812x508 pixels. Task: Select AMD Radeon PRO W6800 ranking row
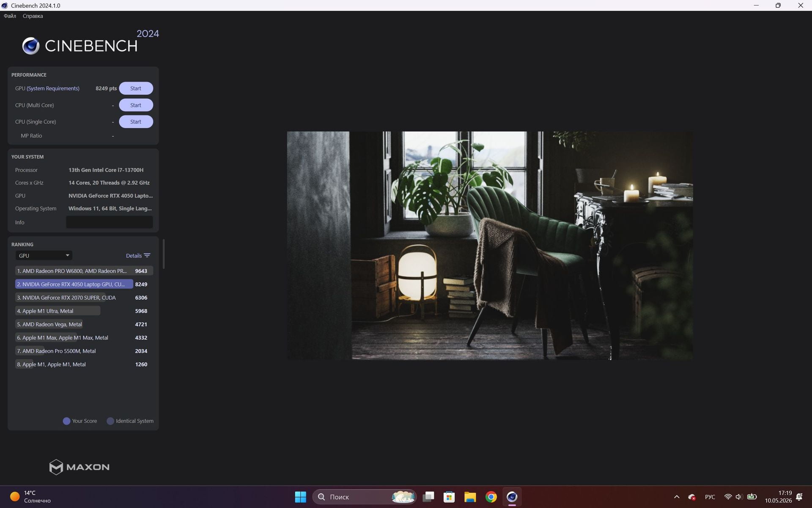[x=84, y=271]
